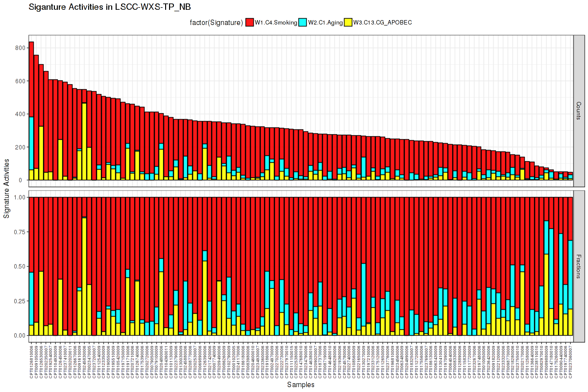Click the factor(Signature) legend title
588x392 pixels.
[x=216, y=22]
